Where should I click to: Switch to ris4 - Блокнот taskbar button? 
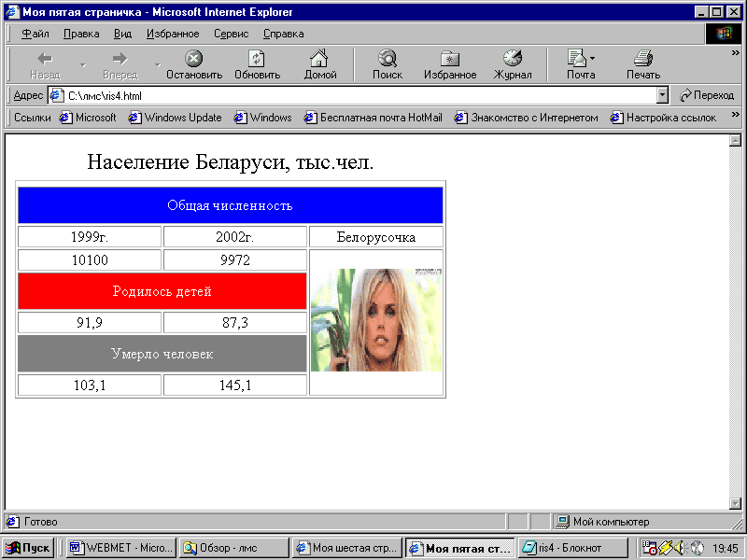[x=572, y=548]
